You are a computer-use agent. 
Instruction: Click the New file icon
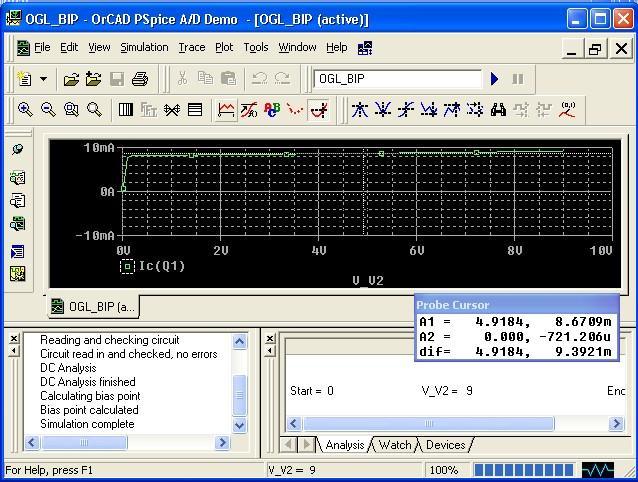coord(24,79)
